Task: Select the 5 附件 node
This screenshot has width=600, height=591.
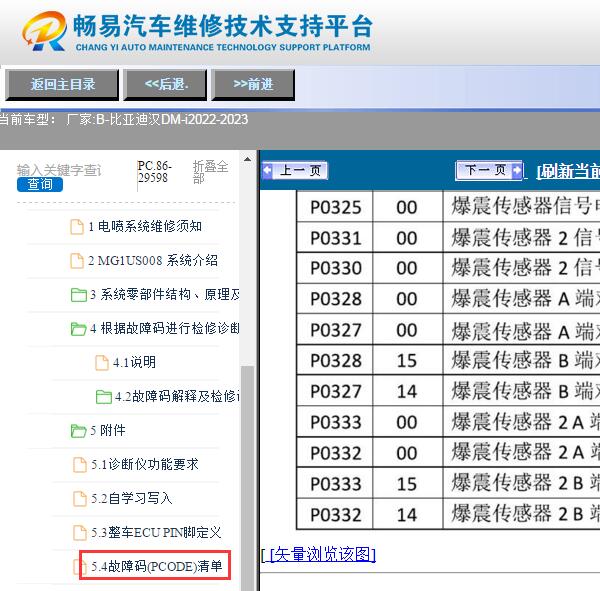Action: (108, 431)
